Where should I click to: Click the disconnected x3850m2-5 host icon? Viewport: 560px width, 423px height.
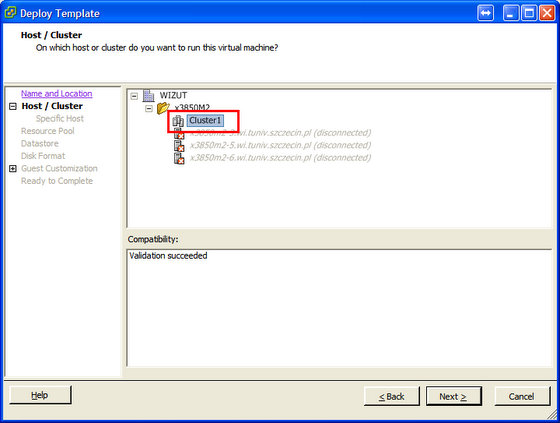(x=179, y=145)
